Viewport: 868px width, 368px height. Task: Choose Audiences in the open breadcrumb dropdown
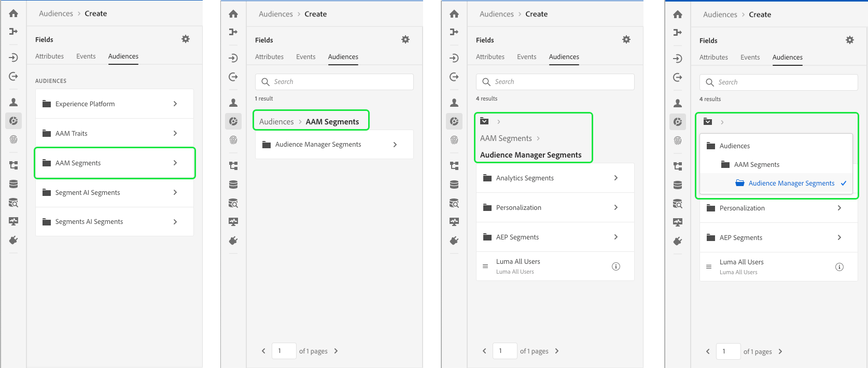734,146
